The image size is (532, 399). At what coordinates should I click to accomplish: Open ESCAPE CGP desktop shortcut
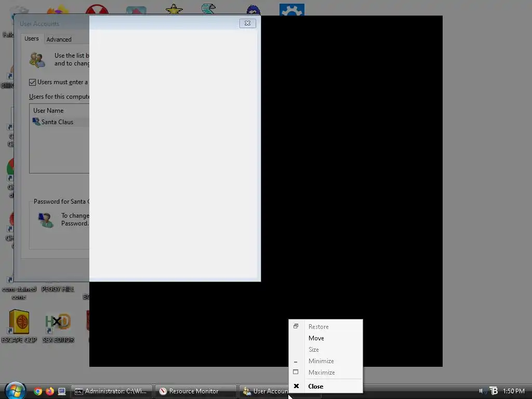(19, 326)
